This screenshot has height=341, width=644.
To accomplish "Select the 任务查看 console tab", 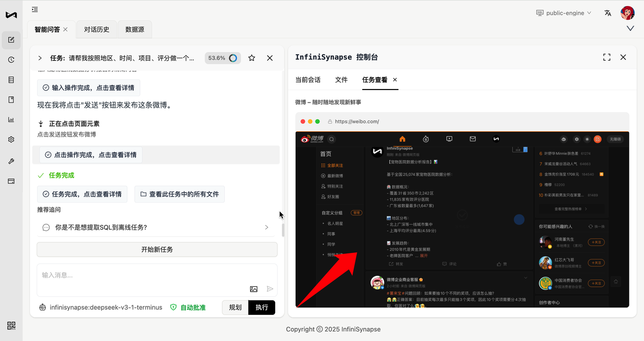I will coord(375,79).
